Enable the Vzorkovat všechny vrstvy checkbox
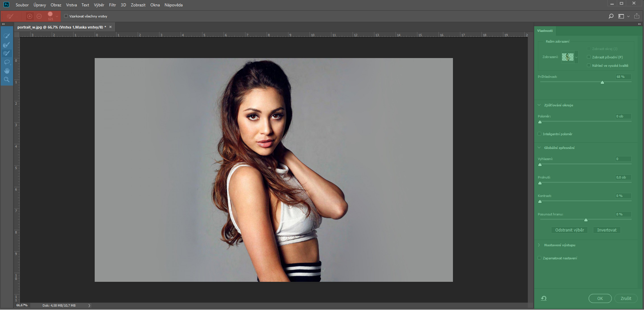This screenshot has height=311, width=644. coord(66,16)
